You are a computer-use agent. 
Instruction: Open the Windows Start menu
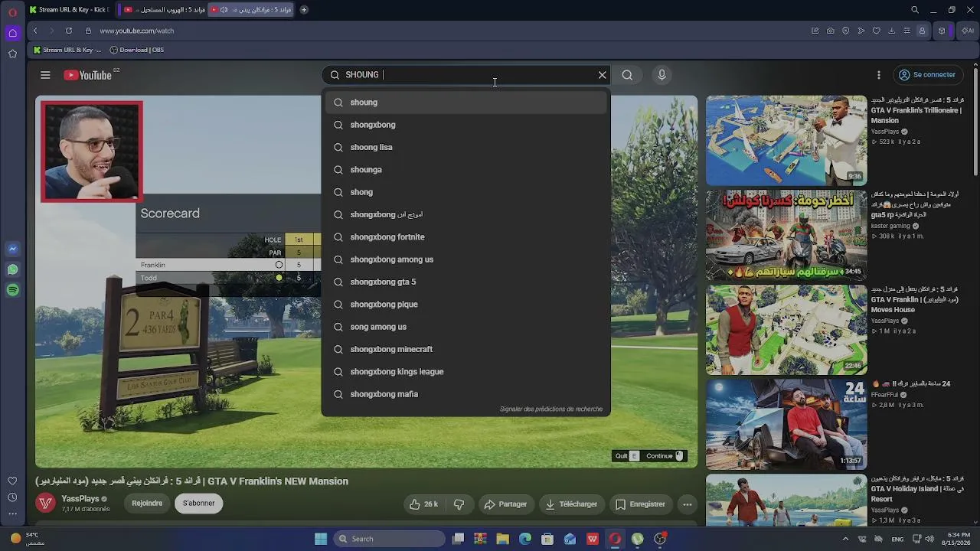321,539
